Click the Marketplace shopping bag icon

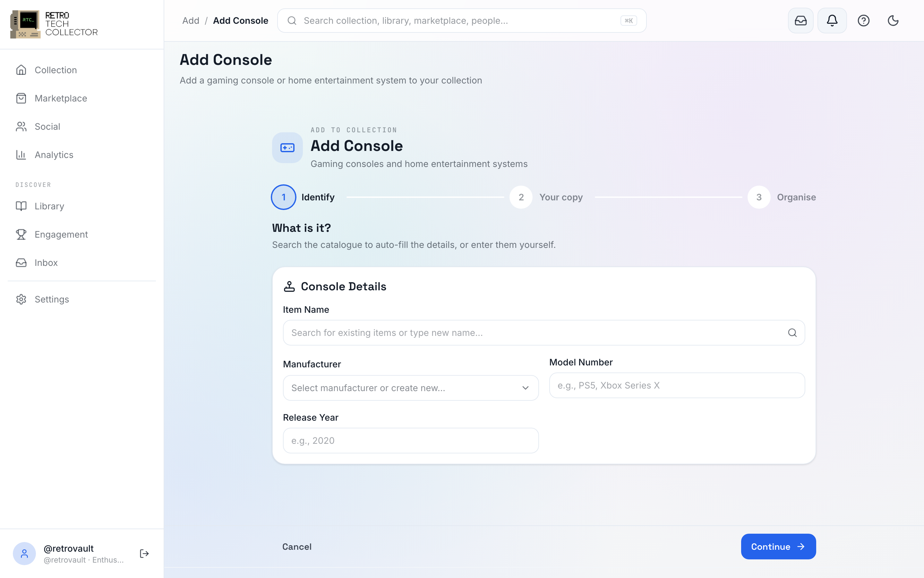[x=21, y=98]
